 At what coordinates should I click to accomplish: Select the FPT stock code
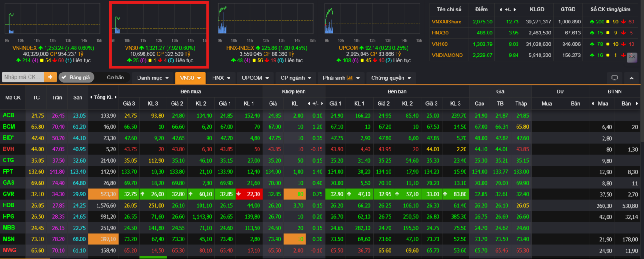pyautogui.click(x=8, y=171)
